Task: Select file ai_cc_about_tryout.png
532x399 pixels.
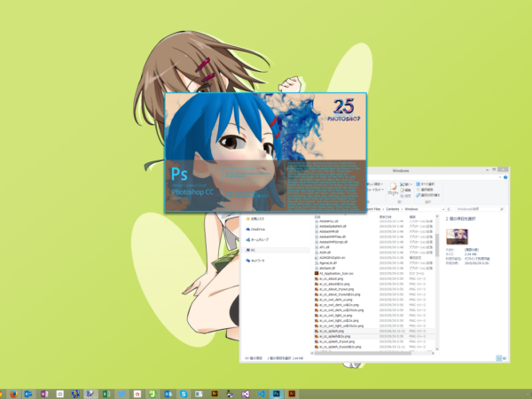Action: [x=336, y=289]
